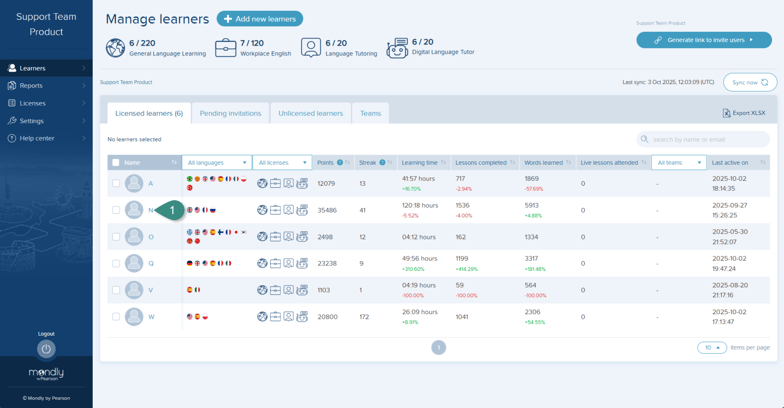Click learner N's avatar icon

pos(134,210)
